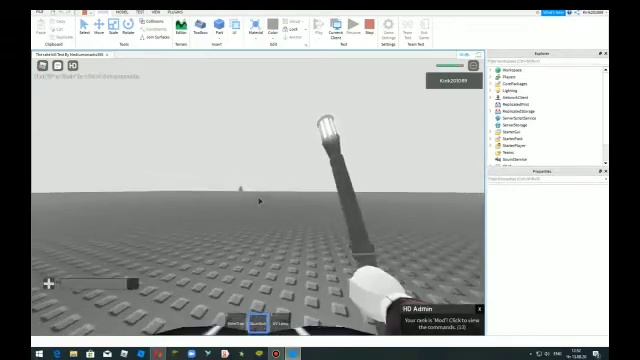
Task: Open the VIEW ribbon tab
Action: (156, 12)
